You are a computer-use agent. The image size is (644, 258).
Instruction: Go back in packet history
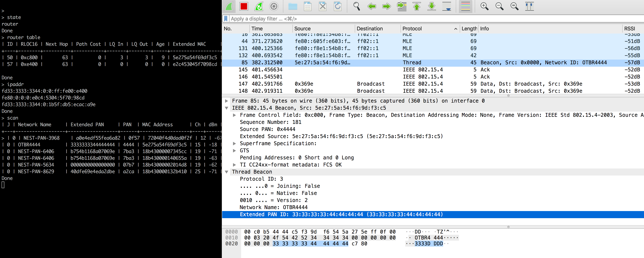[x=372, y=6]
